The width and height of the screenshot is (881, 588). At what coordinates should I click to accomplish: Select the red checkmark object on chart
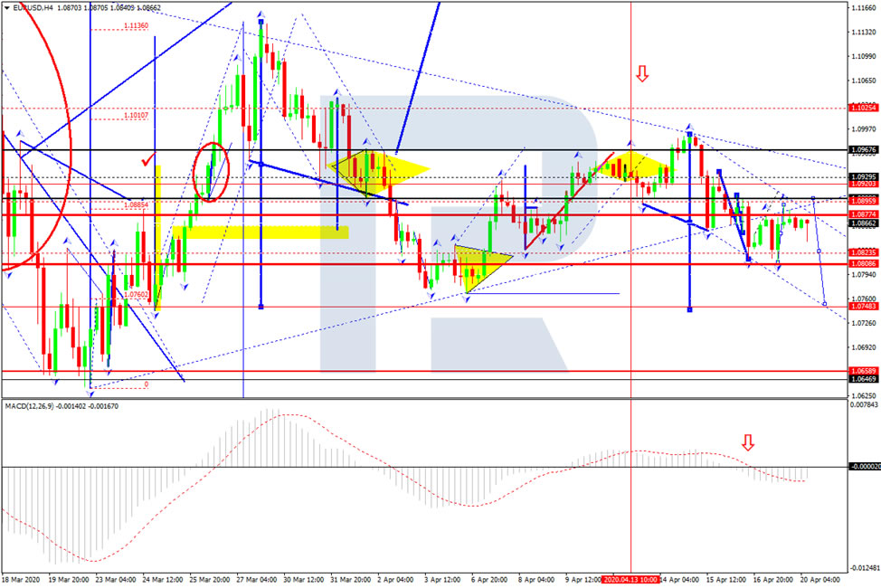[x=148, y=161]
